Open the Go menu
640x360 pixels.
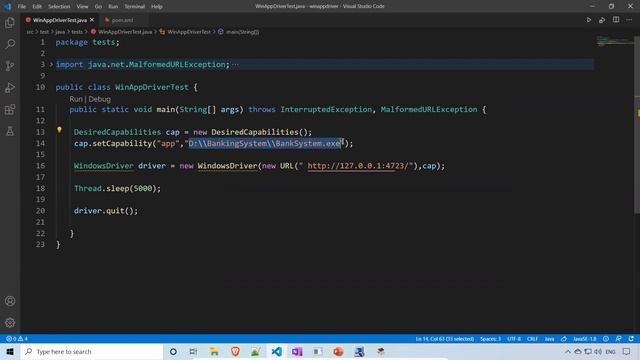coord(98,7)
